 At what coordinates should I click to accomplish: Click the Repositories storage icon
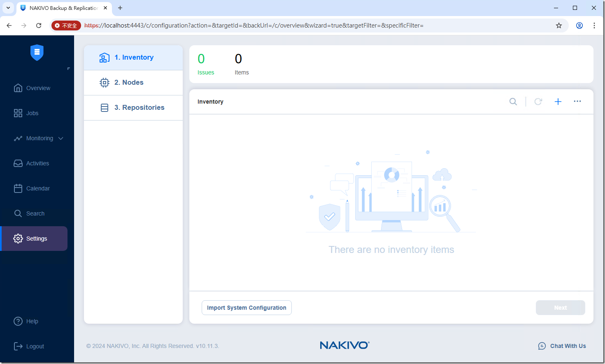105,108
